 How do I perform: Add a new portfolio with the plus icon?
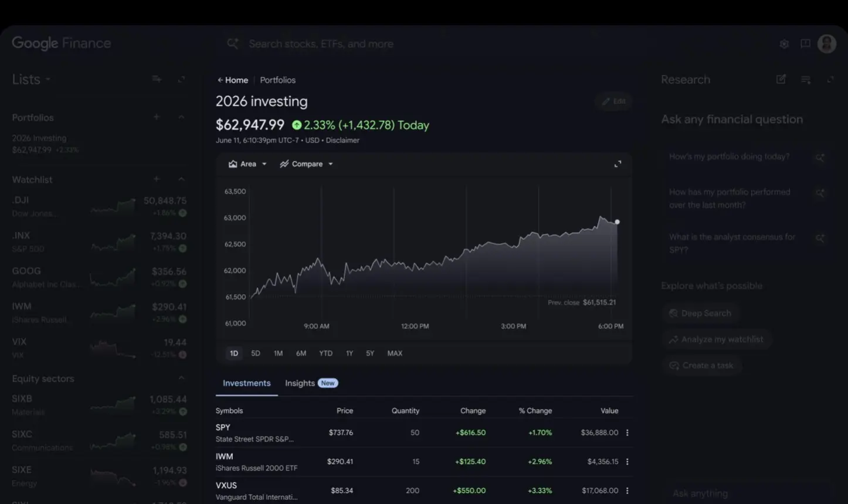[x=157, y=117]
